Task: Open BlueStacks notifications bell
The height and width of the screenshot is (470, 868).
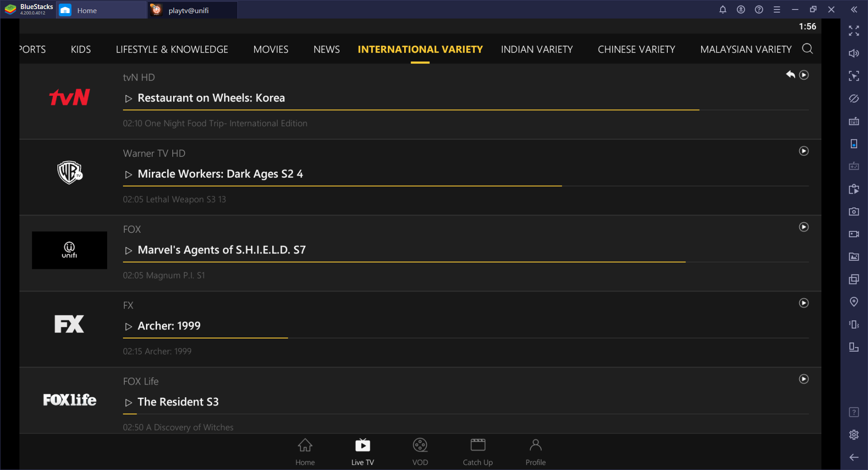Action: [723, 9]
